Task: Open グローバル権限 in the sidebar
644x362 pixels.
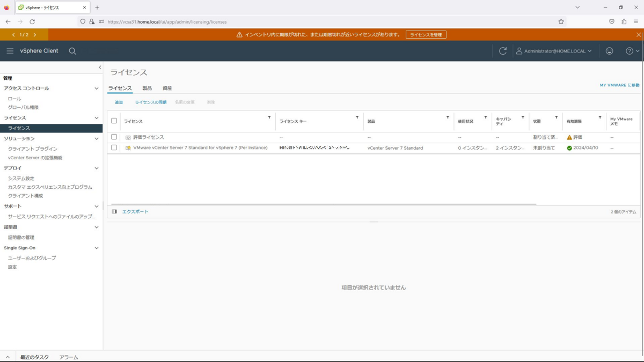Action: [23, 107]
